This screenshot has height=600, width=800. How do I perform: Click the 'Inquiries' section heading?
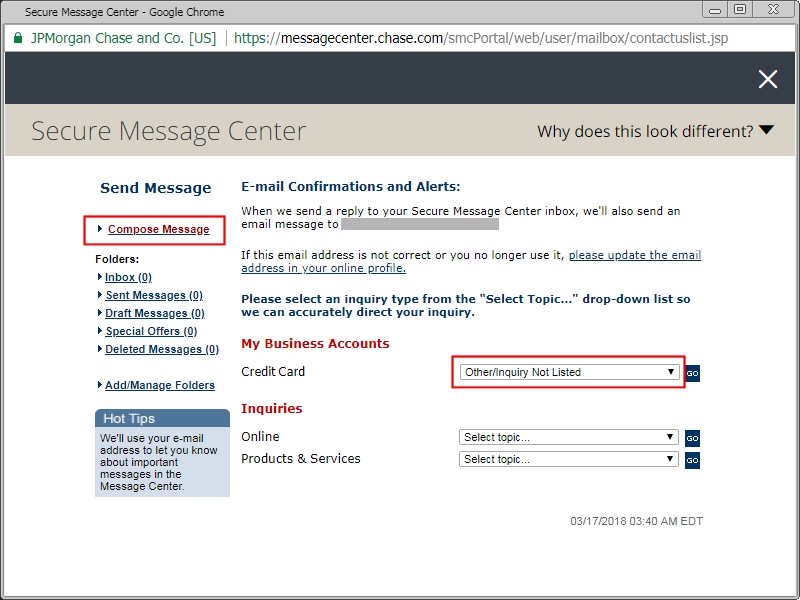[272, 408]
